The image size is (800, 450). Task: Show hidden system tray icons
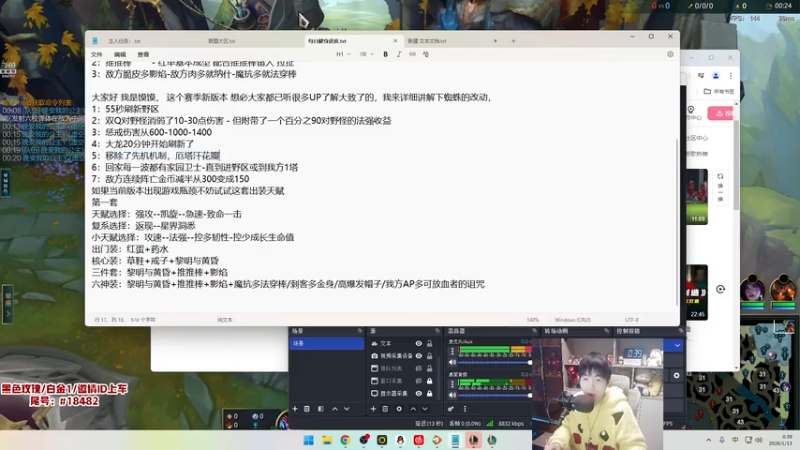click(x=708, y=440)
